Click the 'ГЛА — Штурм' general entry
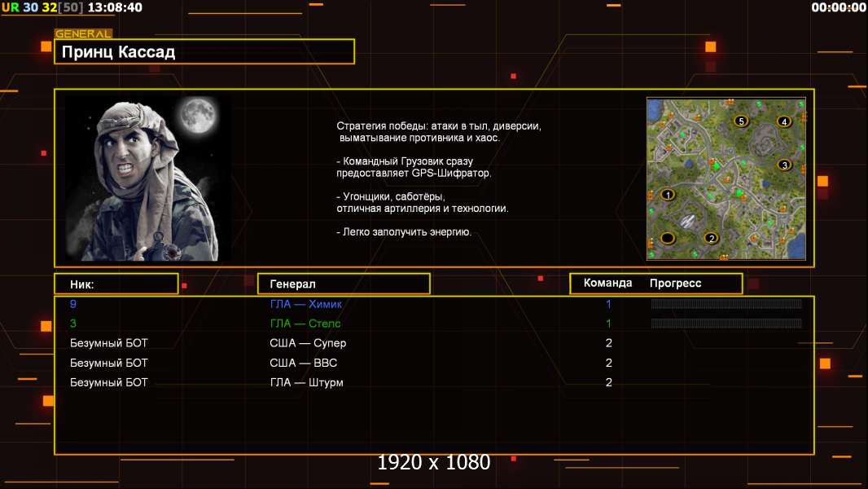This screenshot has width=868, height=489. [306, 382]
